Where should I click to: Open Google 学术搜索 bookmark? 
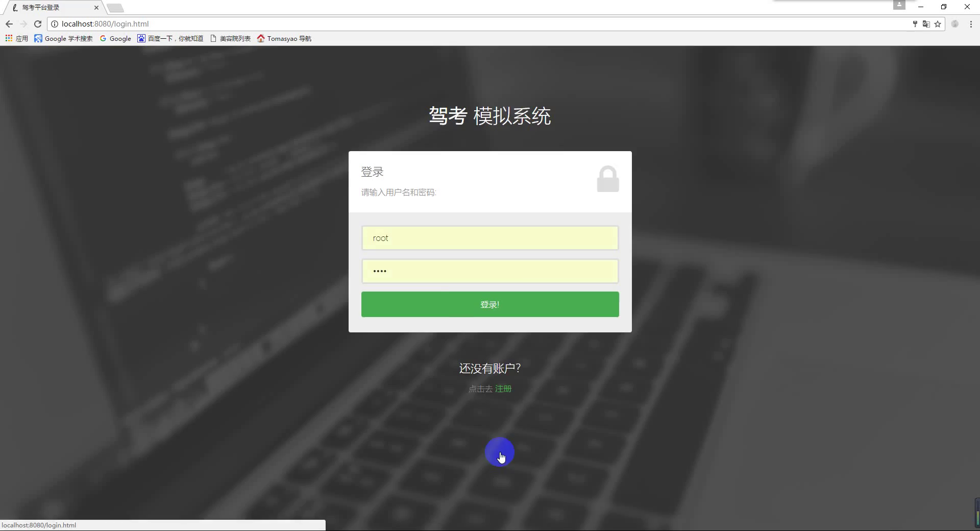[x=63, y=38]
